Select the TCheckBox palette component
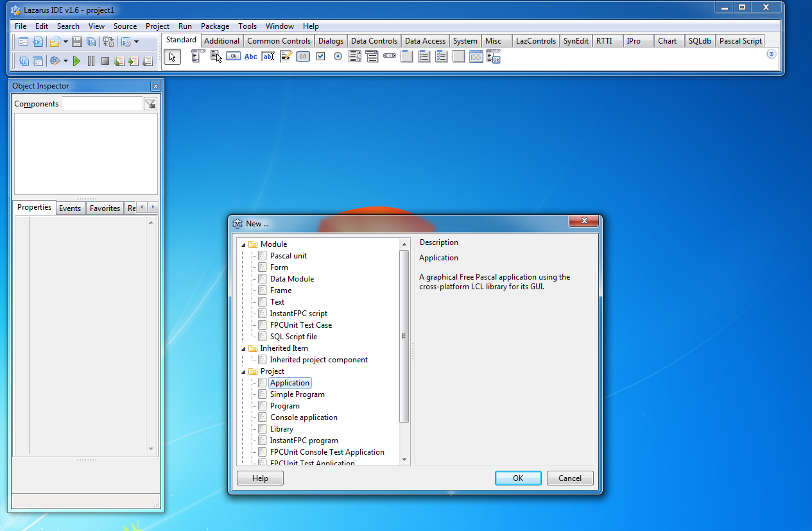Viewport: 812px width, 531px height. click(x=320, y=56)
